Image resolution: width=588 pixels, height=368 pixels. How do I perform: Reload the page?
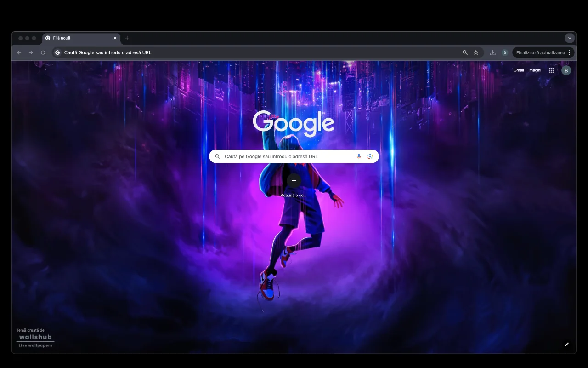click(x=43, y=52)
